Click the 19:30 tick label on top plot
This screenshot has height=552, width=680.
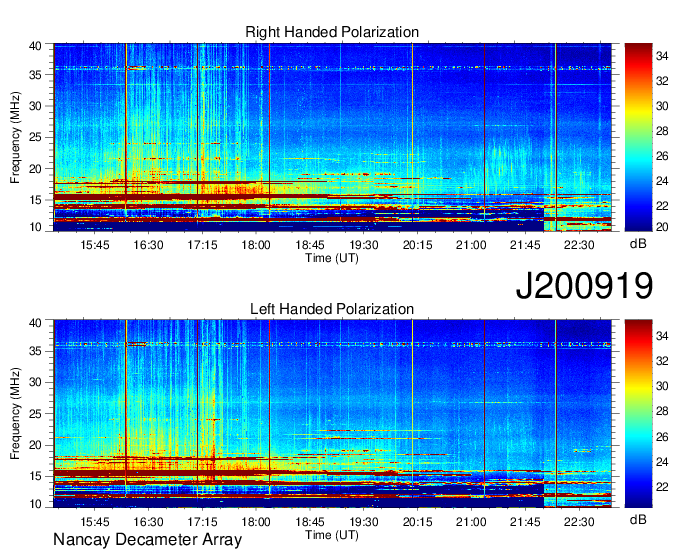[363, 245]
